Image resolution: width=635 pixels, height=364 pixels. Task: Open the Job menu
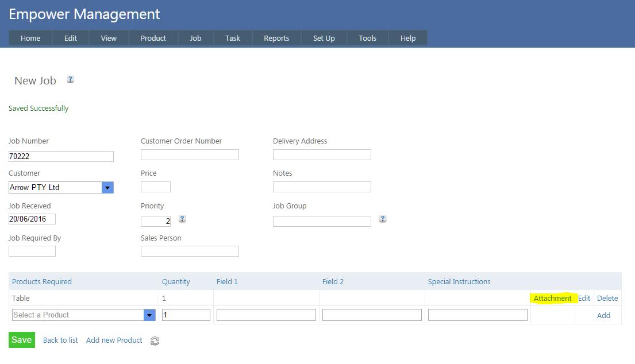click(195, 38)
